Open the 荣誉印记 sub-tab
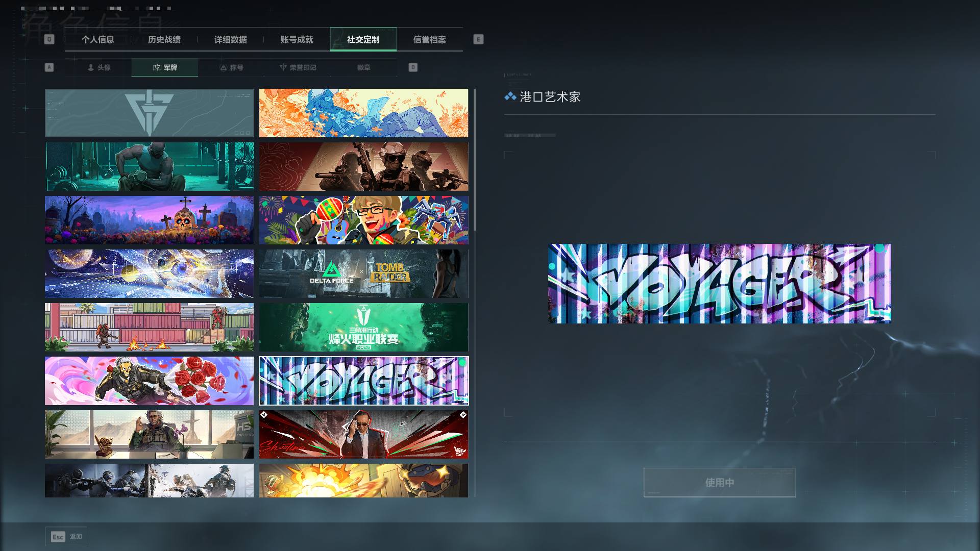 [x=298, y=67]
